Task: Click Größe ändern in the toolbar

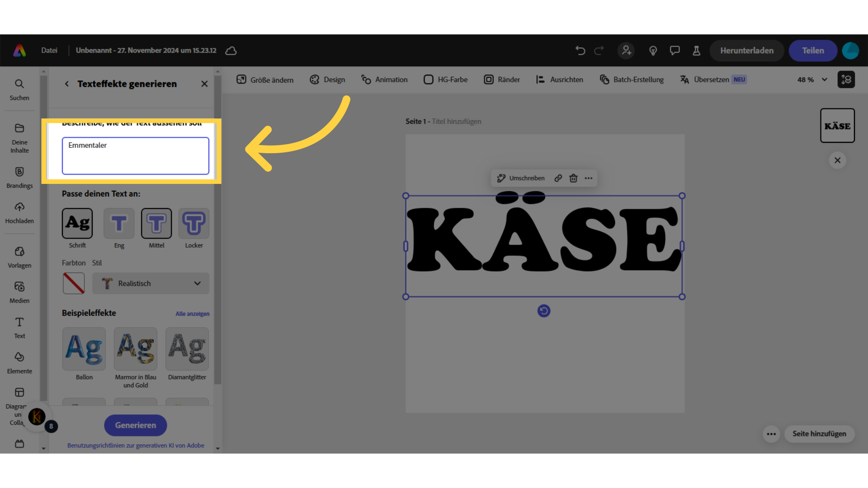Action: [265, 80]
